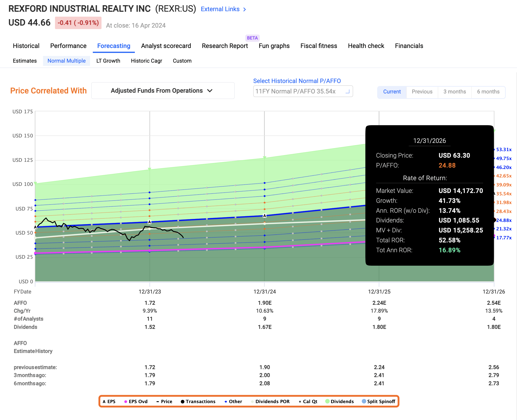Viewport: 517px width, 420px height.
Task: Toggle the Cal Qt legend dot
Action: [300, 402]
